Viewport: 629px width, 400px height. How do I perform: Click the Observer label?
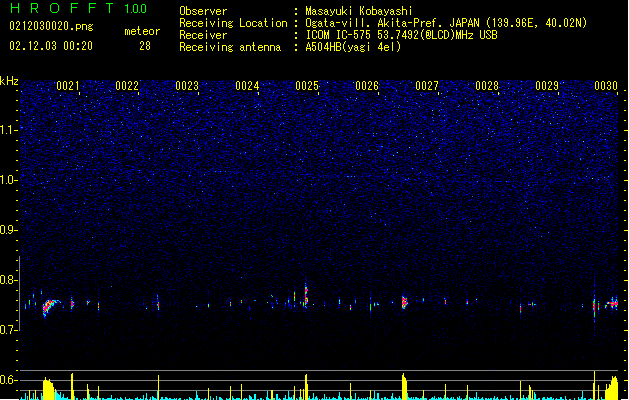click(203, 11)
